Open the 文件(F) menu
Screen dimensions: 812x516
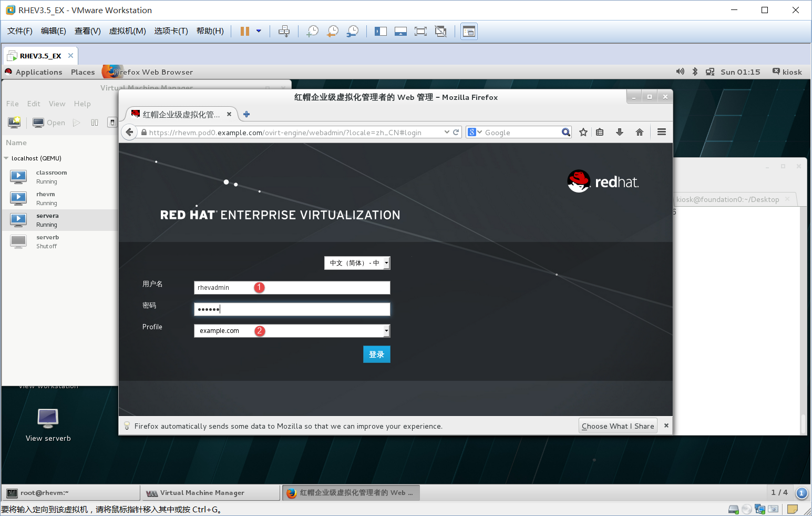[20, 31]
